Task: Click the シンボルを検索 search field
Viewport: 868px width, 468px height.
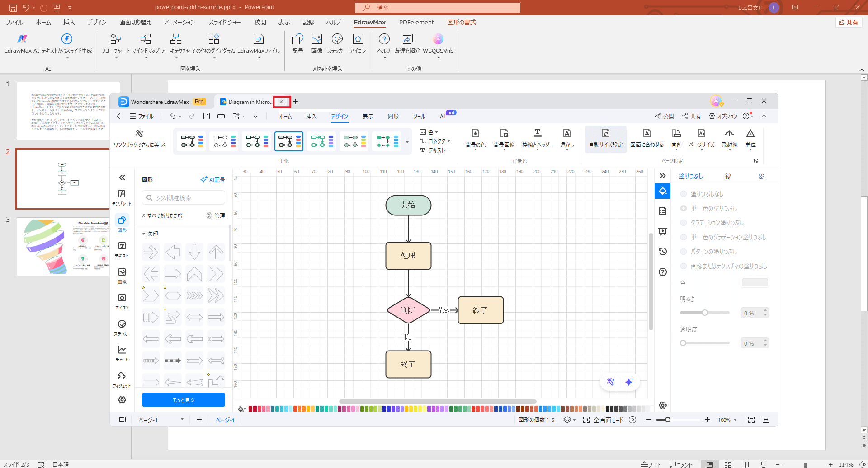Action: point(184,198)
